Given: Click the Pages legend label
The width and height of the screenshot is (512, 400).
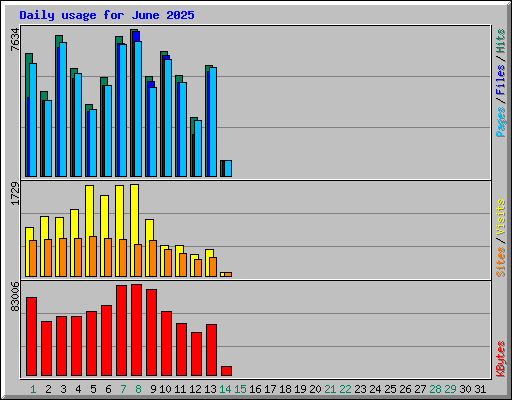Looking at the screenshot, I should 501,122.
